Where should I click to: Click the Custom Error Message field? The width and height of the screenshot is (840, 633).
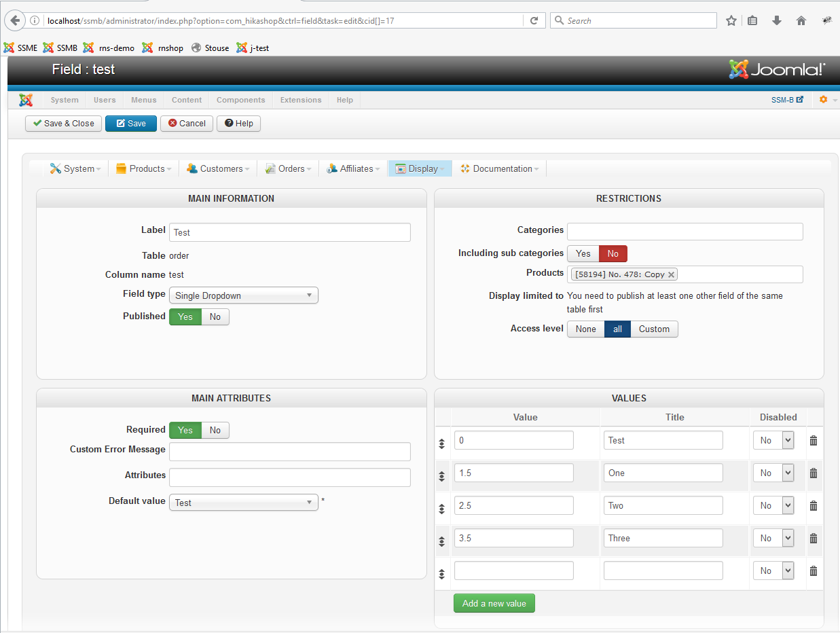click(290, 452)
